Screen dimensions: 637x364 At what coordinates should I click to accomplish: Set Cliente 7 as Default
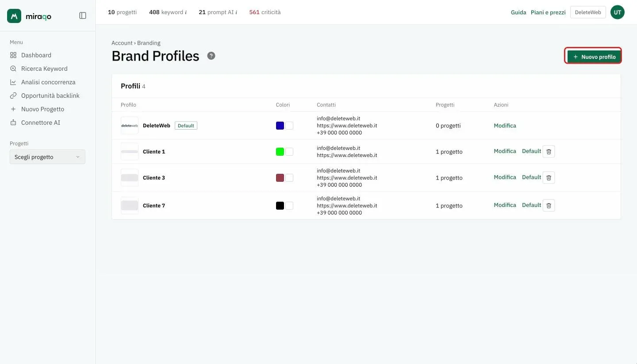531,205
